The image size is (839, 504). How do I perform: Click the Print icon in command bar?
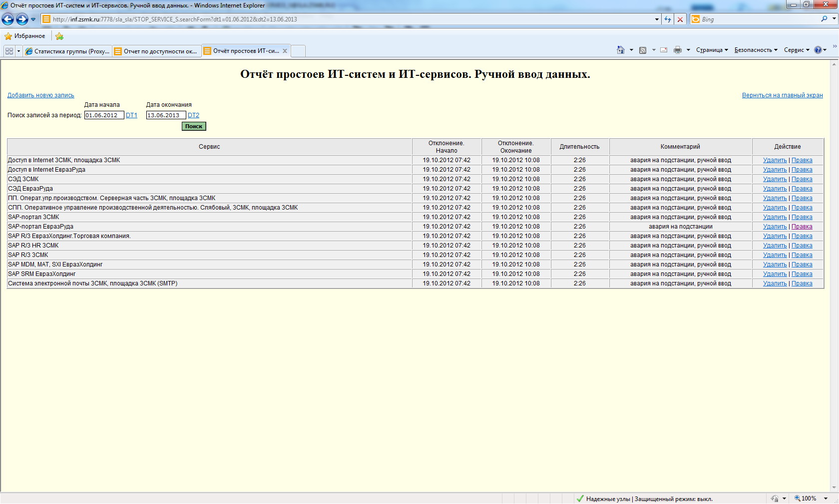pyautogui.click(x=678, y=50)
